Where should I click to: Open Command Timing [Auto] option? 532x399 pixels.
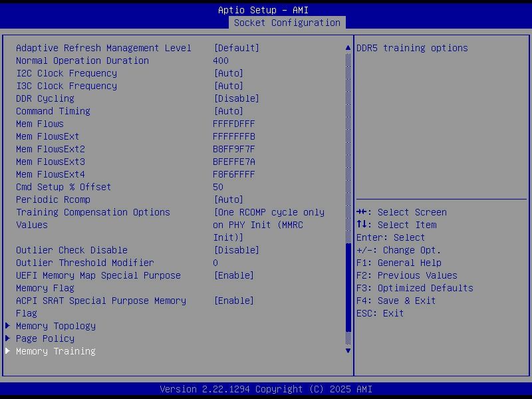(x=228, y=111)
